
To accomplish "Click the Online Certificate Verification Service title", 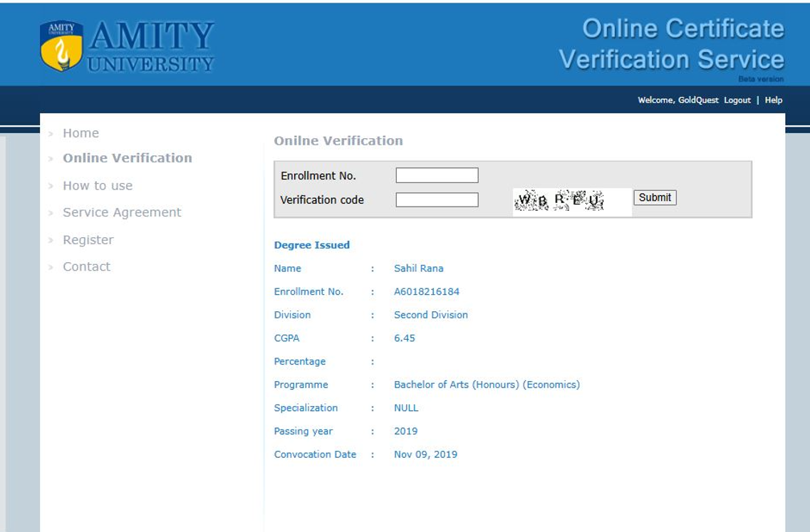I will click(672, 44).
